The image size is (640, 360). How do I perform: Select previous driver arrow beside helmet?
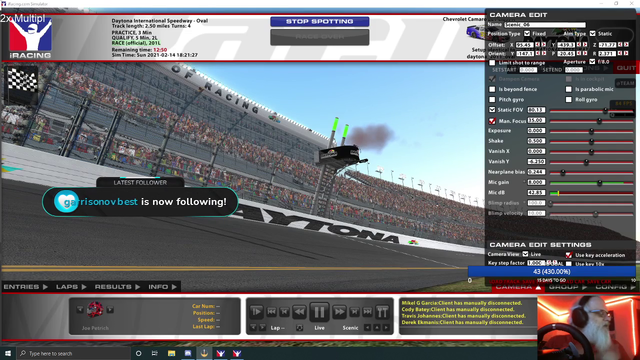pos(80,310)
